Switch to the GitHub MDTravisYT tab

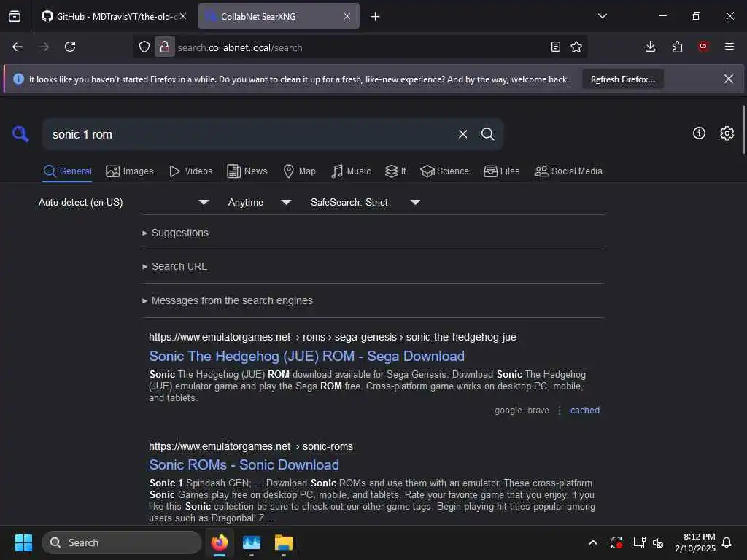point(113,17)
